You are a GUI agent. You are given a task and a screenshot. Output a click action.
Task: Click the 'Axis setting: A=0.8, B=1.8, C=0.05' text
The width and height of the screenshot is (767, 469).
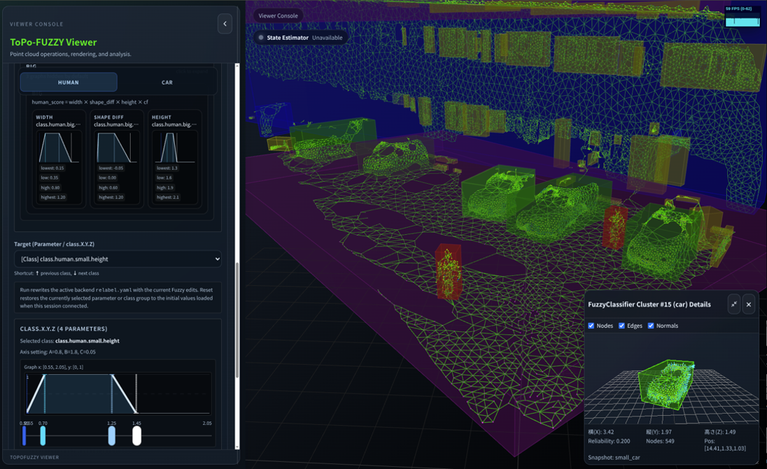point(58,352)
